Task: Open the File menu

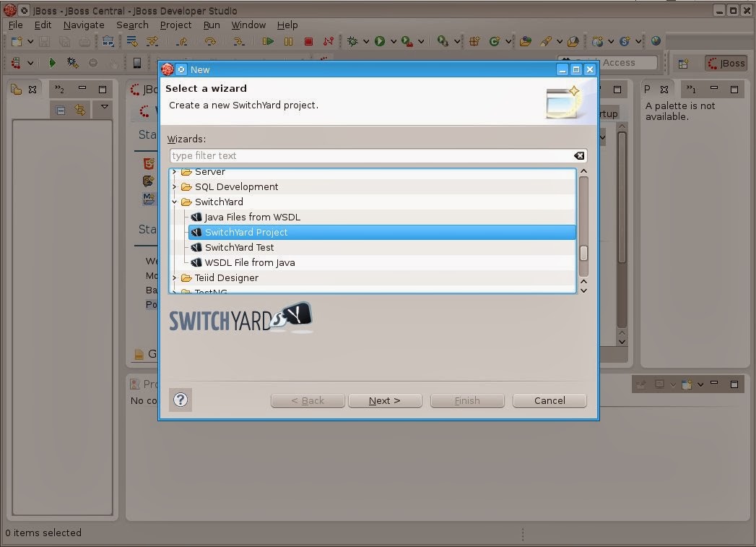Action: (x=15, y=25)
